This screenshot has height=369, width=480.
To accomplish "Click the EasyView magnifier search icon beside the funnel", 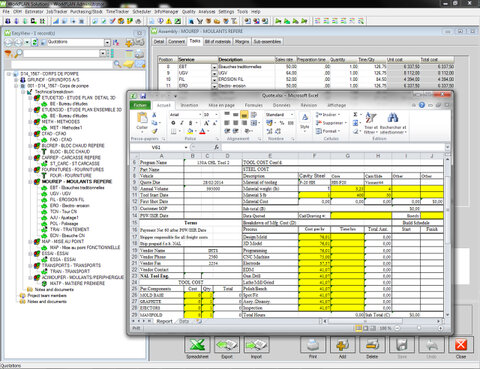I will pyautogui.click(x=18, y=53).
